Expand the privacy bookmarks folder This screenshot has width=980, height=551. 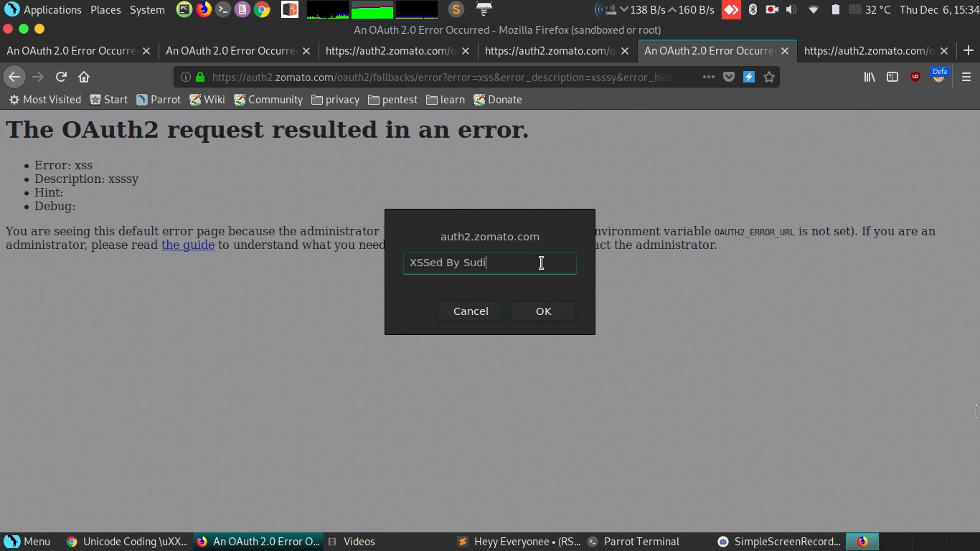(x=335, y=100)
